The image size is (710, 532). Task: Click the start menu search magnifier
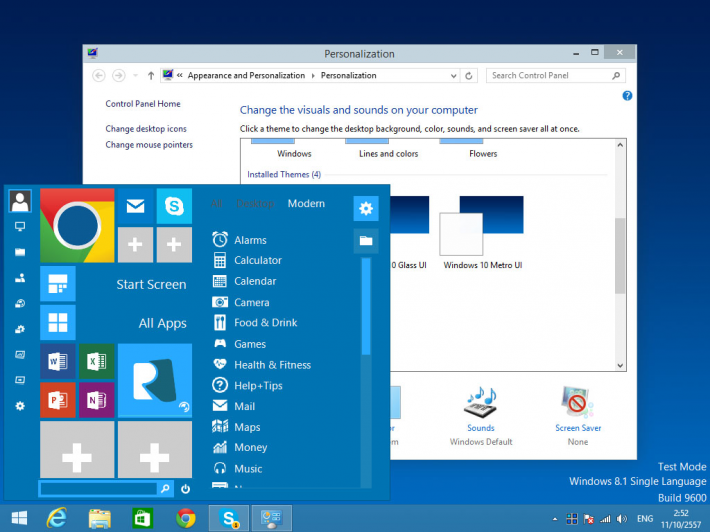click(166, 489)
